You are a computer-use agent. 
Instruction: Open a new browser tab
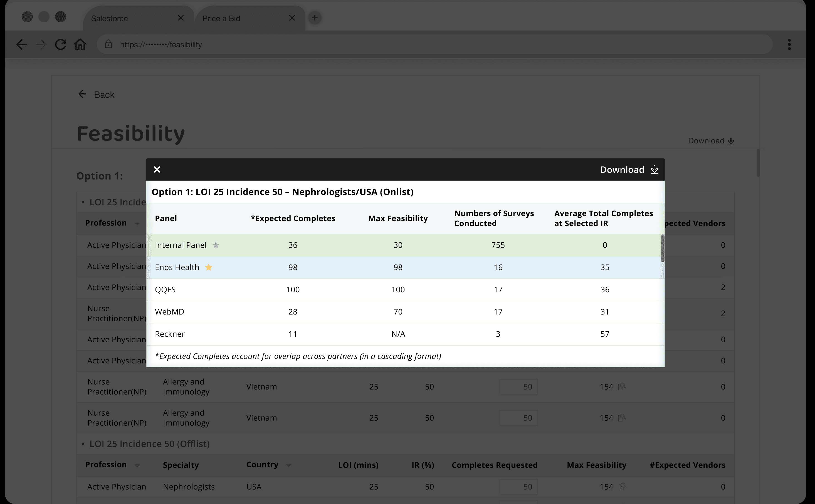click(x=315, y=18)
